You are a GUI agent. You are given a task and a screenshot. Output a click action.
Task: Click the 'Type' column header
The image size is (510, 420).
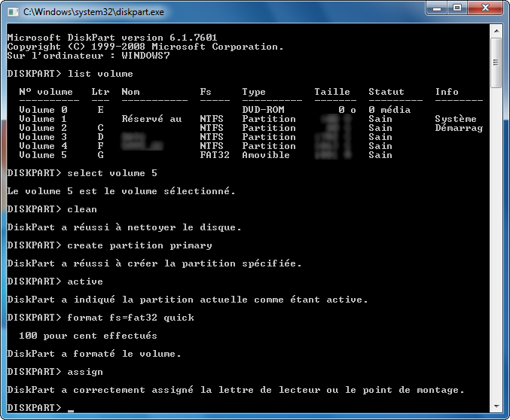[x=254, y=92]
